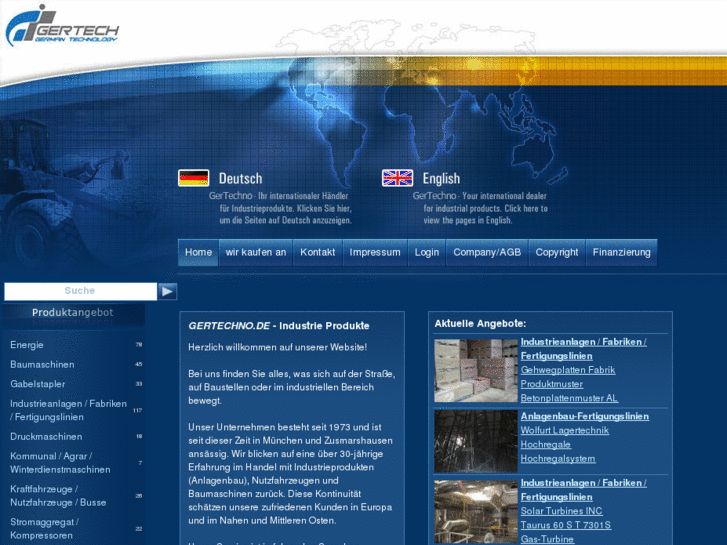Select the German flag icon
Screen dimensions: 727x545
pos(193,178)
